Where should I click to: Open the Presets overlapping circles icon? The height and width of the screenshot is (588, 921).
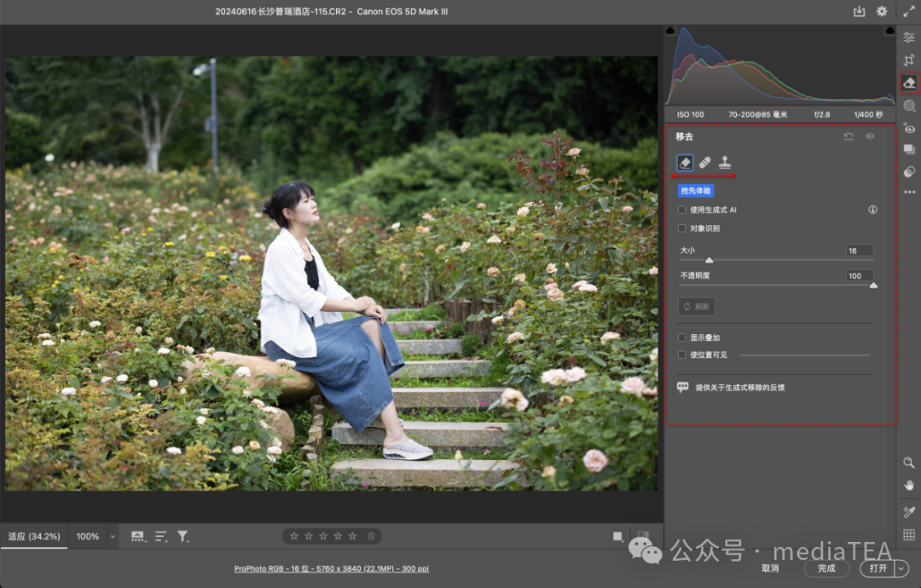click(x=909, y=171)
